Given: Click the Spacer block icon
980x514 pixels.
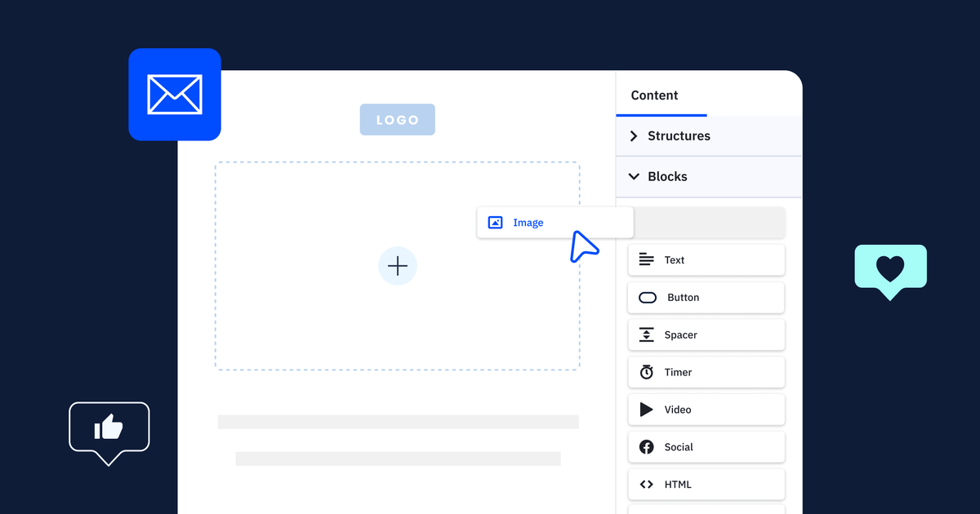Looking at the screenshot, I should tap(646, 335).
